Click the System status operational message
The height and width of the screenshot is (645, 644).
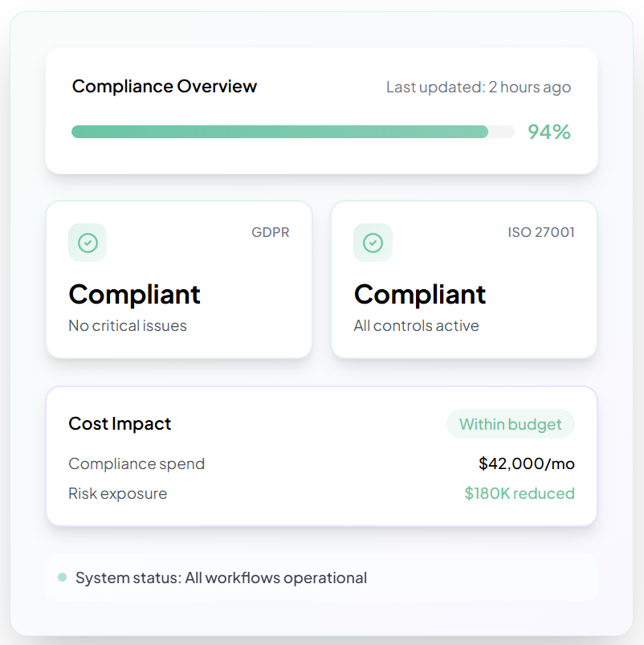coord(221,578)
